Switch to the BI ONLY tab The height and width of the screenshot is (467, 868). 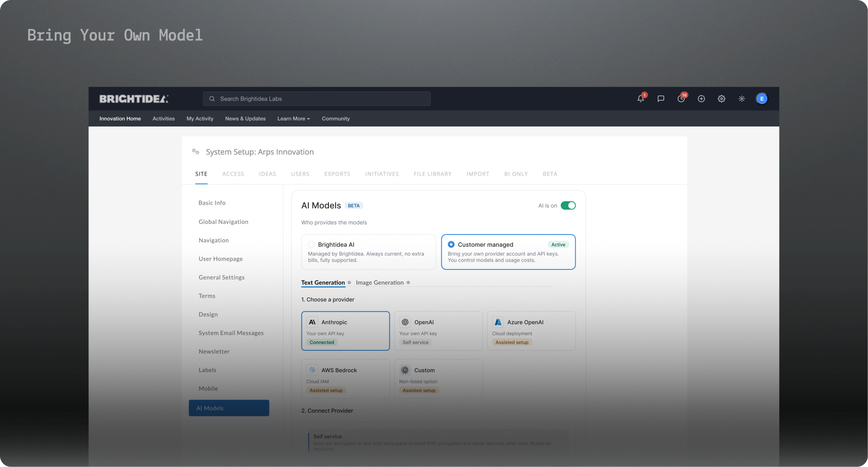(516, 174)
